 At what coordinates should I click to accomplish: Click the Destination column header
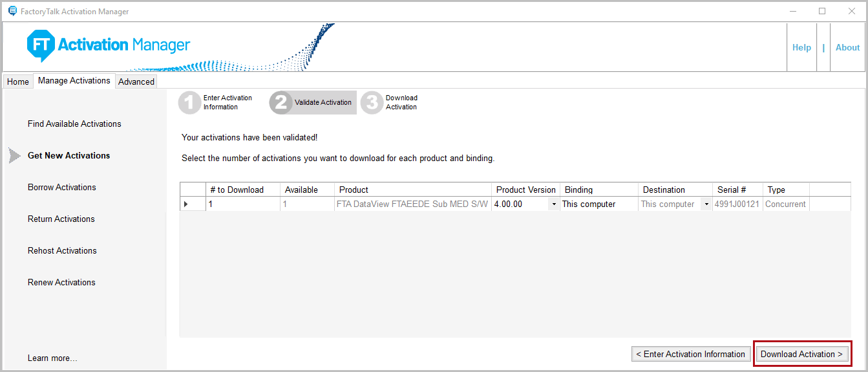coord(675,190)
